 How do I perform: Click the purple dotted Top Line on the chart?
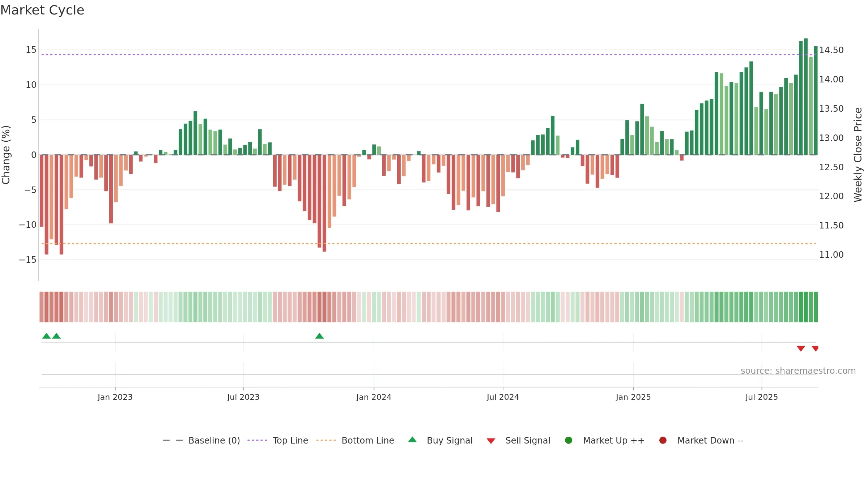tap(429, 55)
